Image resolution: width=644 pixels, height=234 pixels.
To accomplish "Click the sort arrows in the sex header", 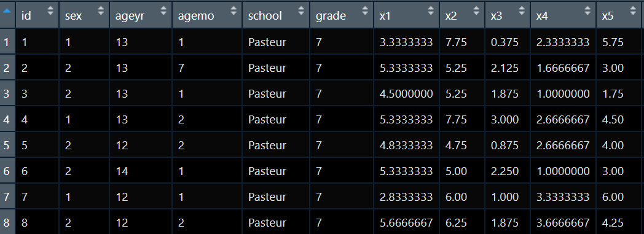I will coord(101,10).
